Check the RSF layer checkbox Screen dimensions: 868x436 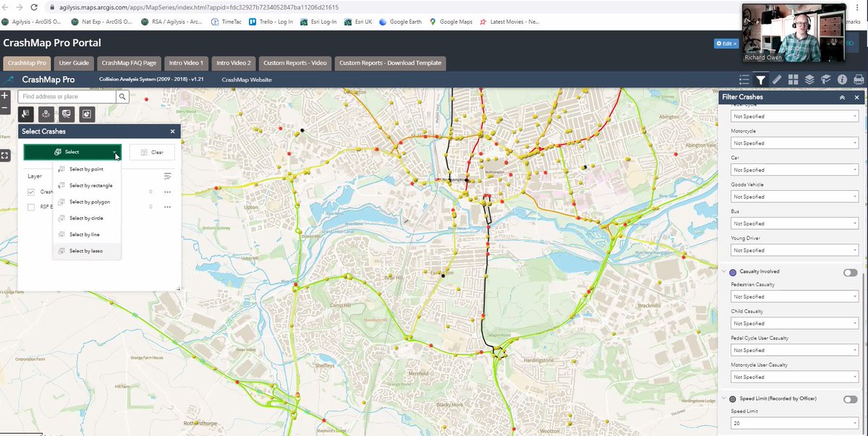point(31,207)
